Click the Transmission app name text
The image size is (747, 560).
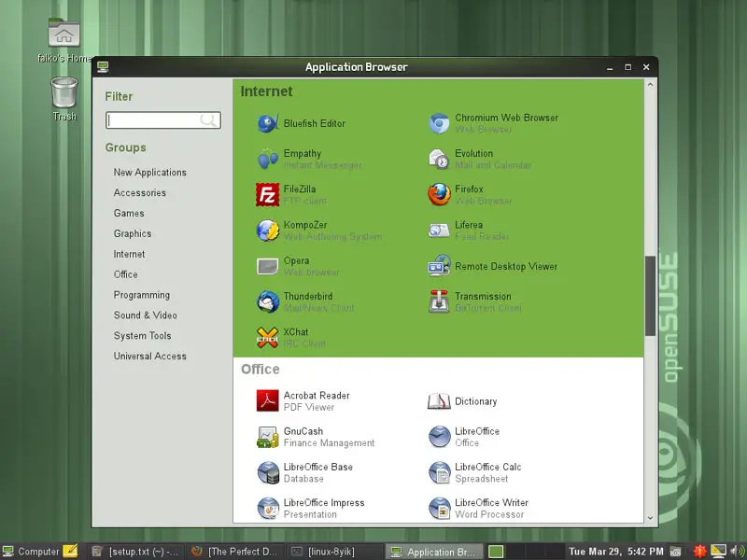(x=483, y=296)
